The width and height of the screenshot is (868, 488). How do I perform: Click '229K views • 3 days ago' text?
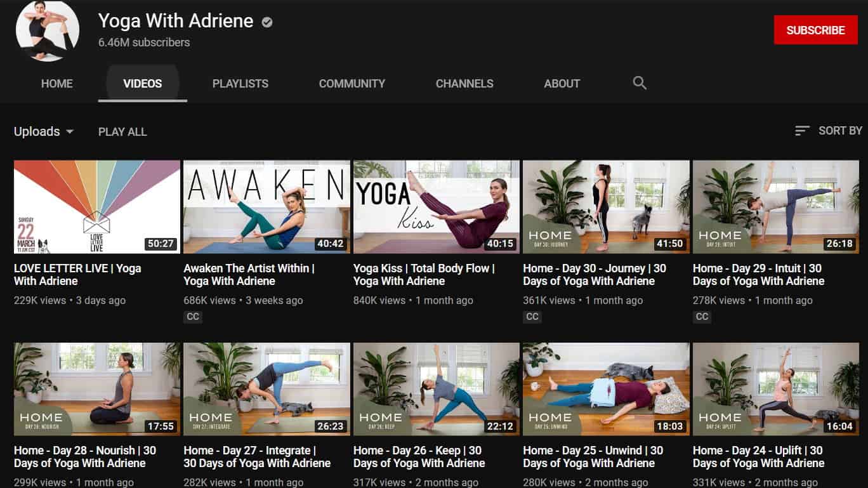[x=70, y=301]
